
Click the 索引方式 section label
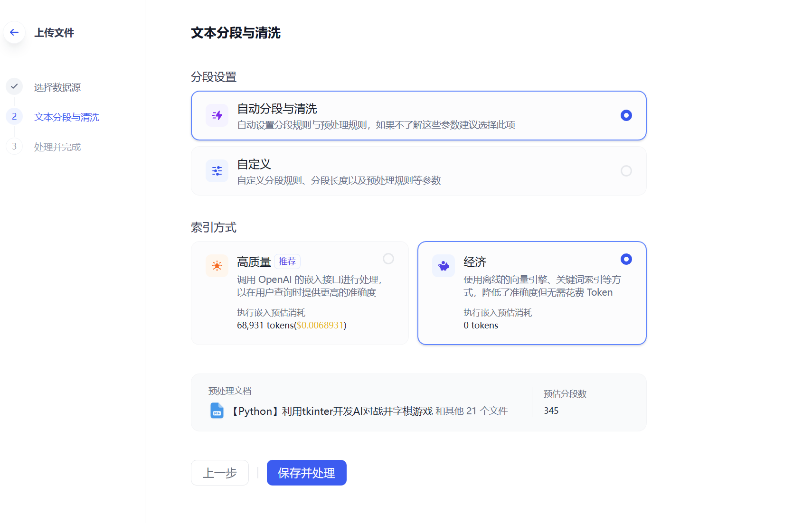[x=214, y=227]
